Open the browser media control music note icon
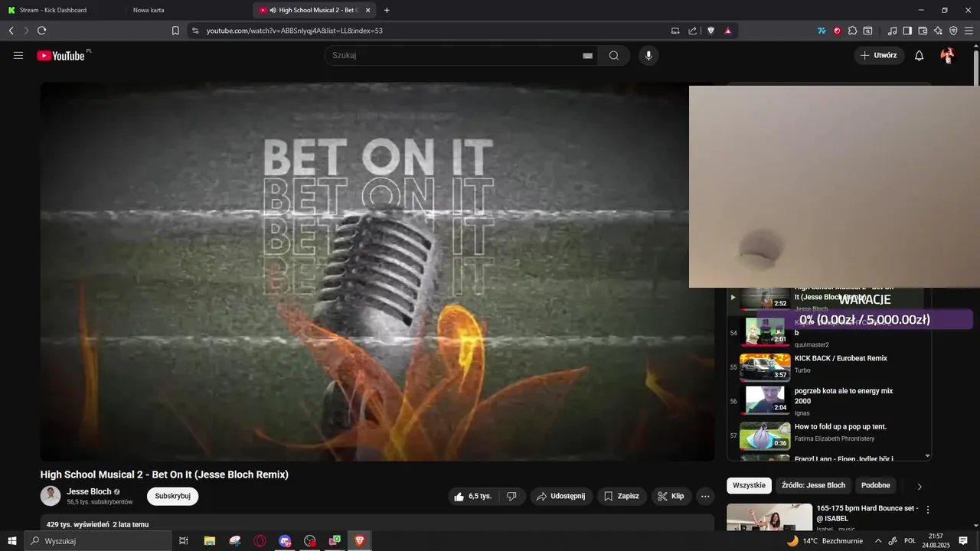The height and width of the screenshot is (551, 980). click(892, 31)
